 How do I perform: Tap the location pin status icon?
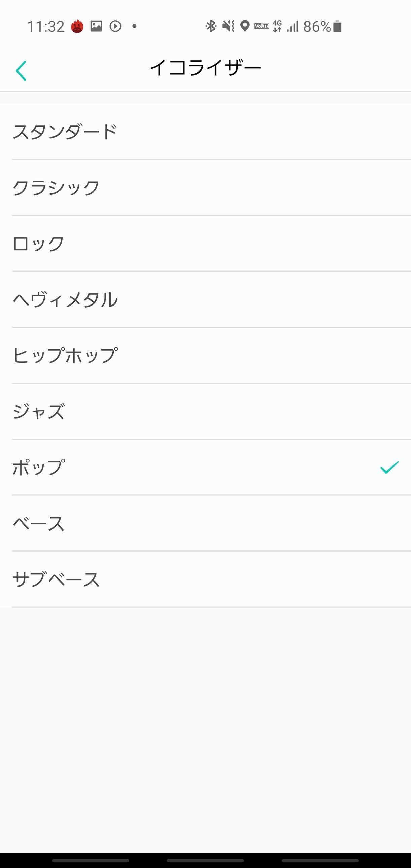click(245, 26)
